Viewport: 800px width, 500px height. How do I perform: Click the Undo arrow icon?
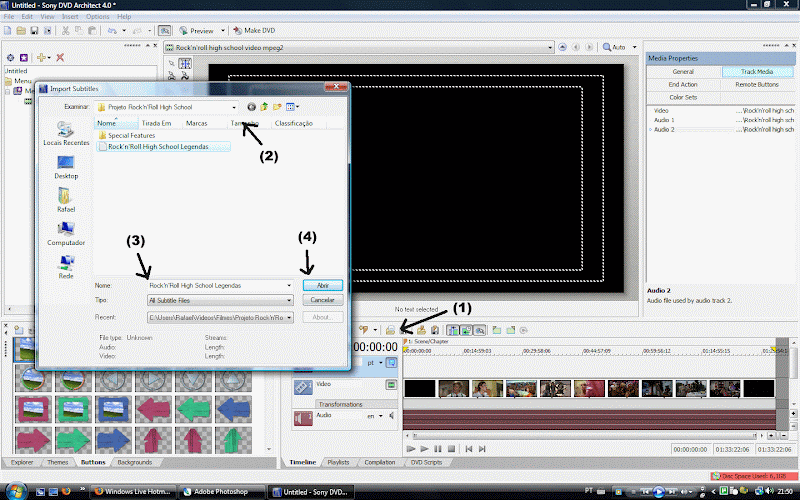pos(112,31)
